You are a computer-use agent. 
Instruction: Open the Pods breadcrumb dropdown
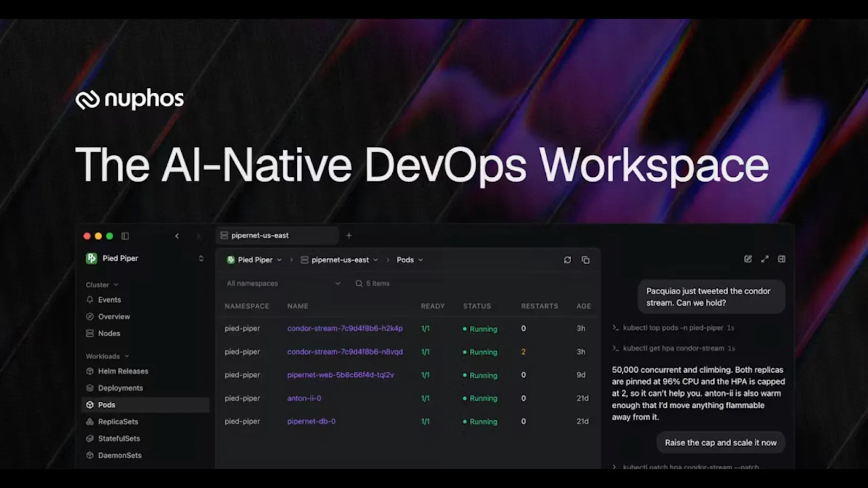pyautogui.click(x=410, y=260)
